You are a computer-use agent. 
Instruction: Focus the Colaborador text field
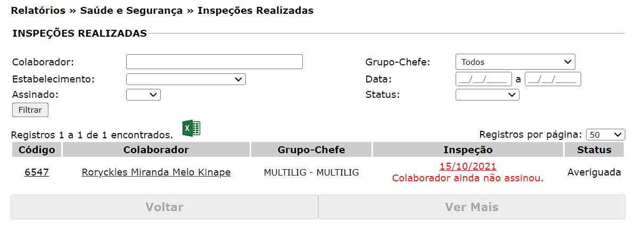(214, 62)
